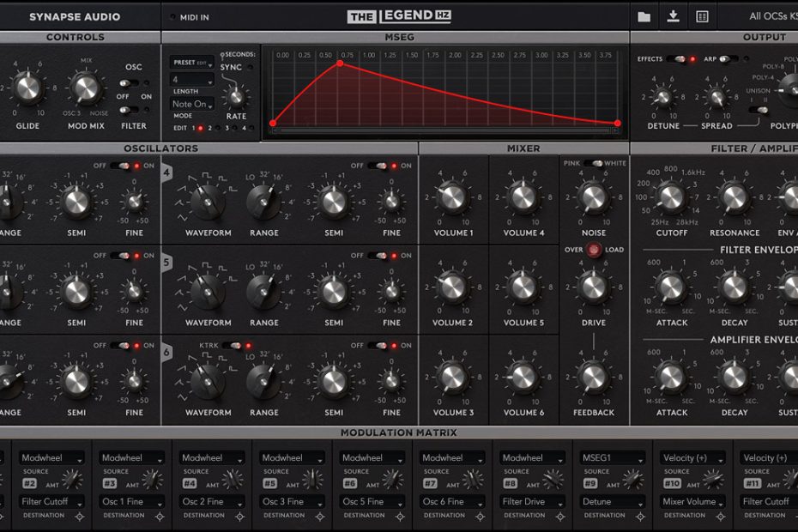The width and height of the screenshot is (798, 532).
Task: Open the Osc 5 Fine destination dropdown
Action: coord(372,501)
